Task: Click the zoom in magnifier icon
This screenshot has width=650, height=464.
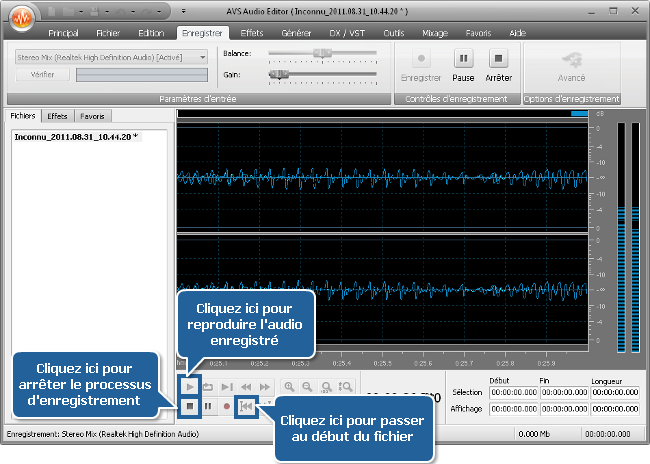Action: (x=289, y=386)
